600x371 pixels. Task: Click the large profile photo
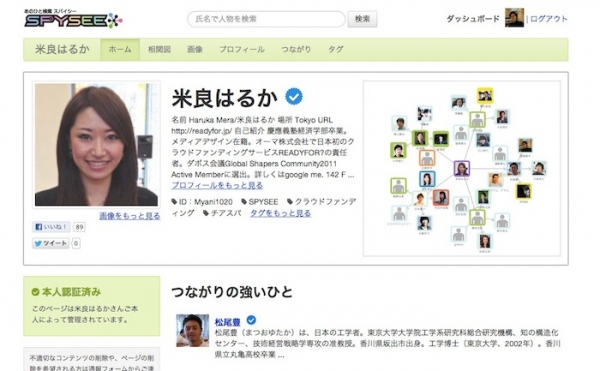tap(96, 145)
